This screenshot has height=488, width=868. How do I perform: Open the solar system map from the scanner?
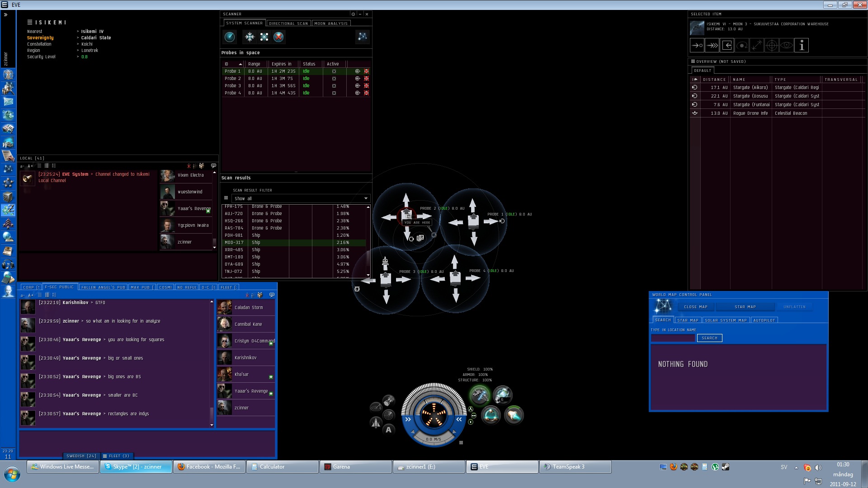(363, 37)
